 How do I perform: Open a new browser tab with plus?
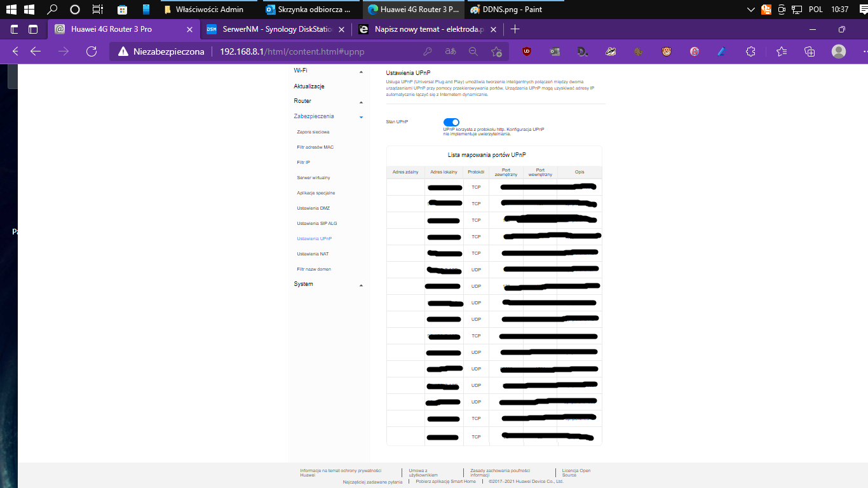pyautogui.click(x=515, y=29)
